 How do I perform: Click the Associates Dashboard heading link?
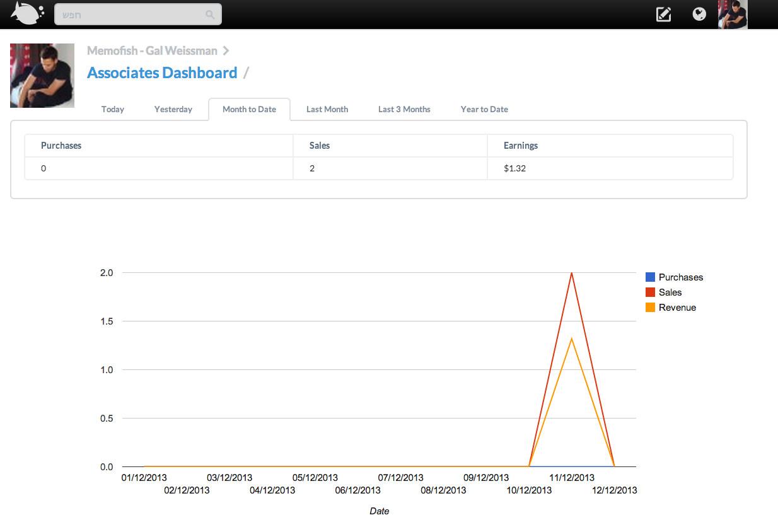pos(162,73)
